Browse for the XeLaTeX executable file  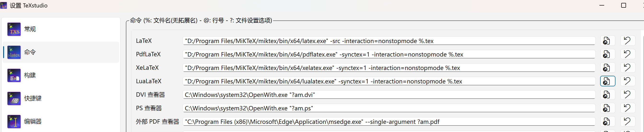click(607, 68)
